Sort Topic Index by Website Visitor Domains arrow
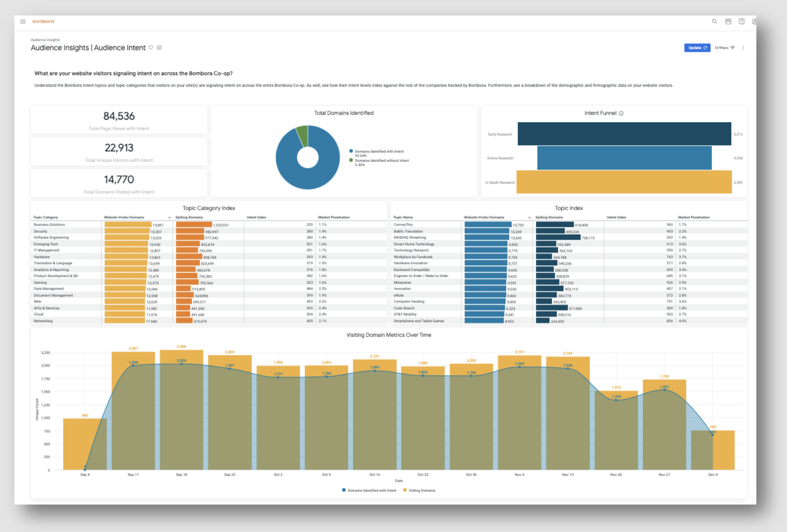The height and width of the screenshot is (532, 787). [529, 218]
